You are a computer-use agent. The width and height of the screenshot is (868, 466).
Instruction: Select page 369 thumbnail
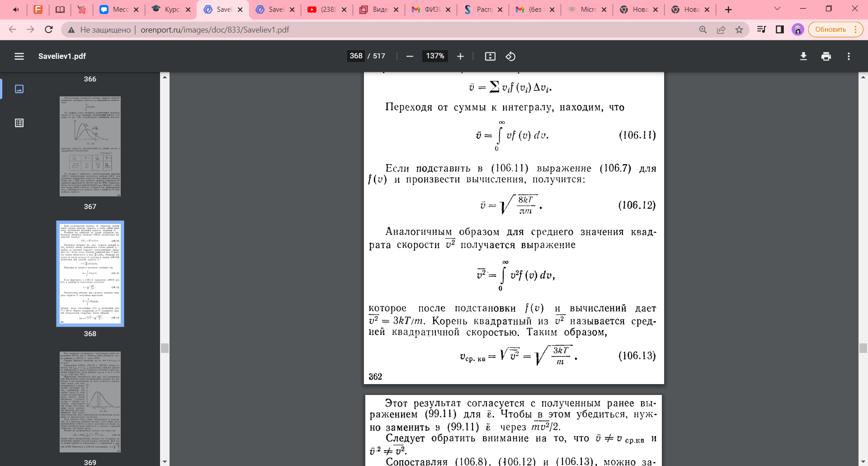90,402
